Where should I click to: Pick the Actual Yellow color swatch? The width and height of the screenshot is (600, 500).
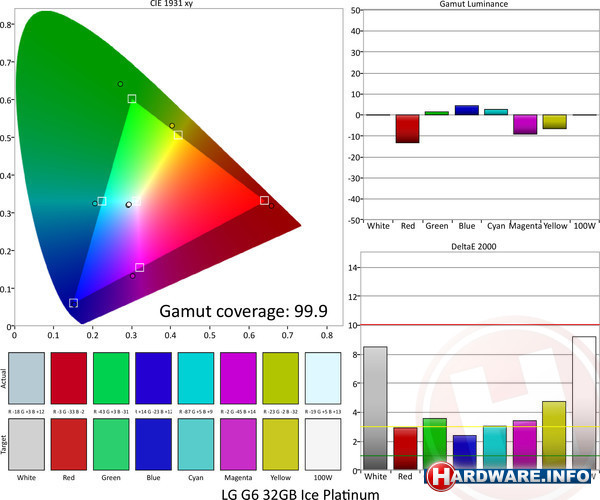coord(280,378)
